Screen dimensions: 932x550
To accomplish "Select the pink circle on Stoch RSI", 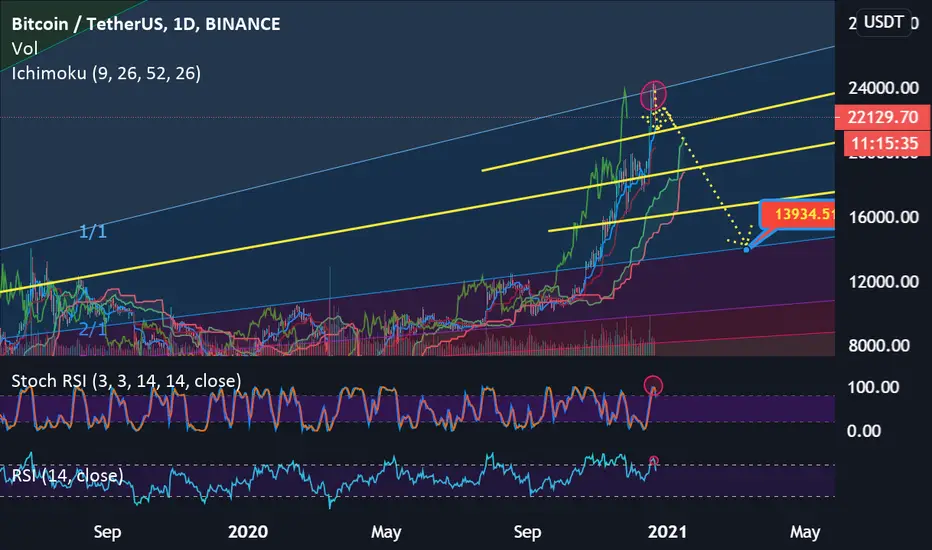I will tap(653, 385).
